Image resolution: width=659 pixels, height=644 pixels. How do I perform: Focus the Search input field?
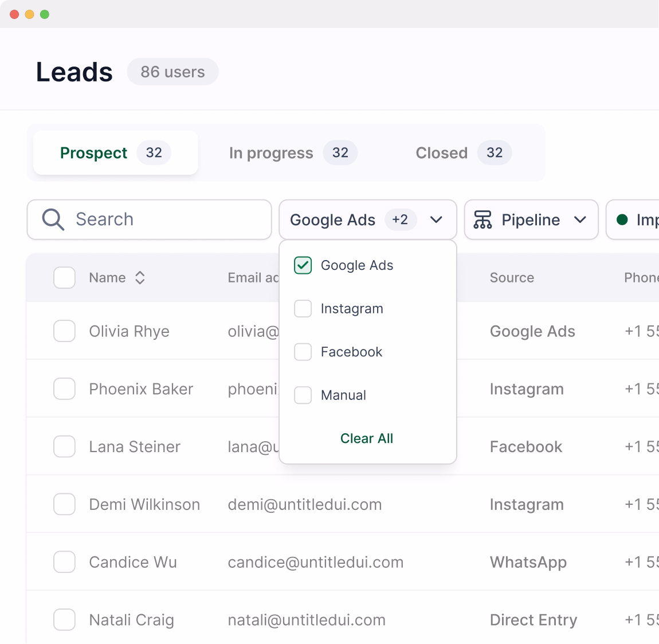click(166, 219)
